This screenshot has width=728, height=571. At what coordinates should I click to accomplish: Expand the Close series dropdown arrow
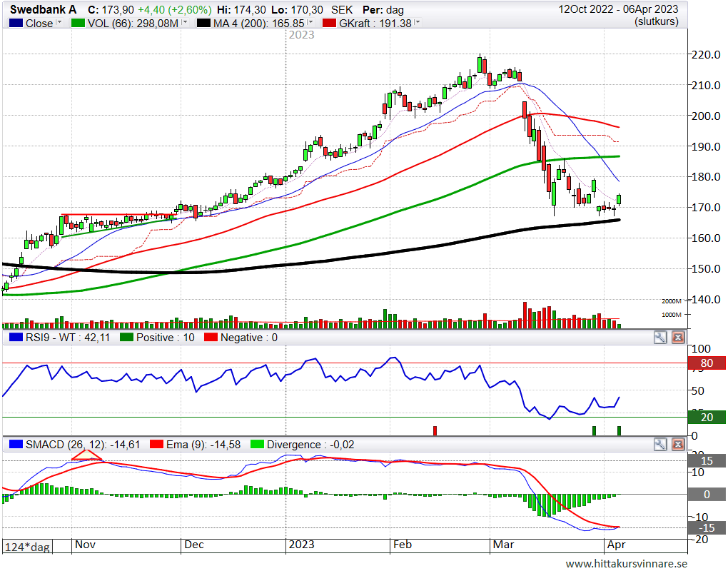point(59,22)
